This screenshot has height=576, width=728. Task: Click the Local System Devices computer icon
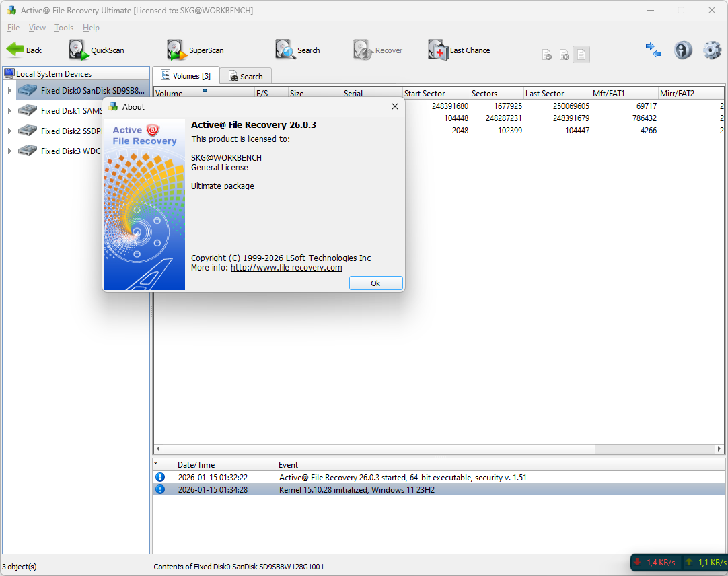[x=9, y=73]
